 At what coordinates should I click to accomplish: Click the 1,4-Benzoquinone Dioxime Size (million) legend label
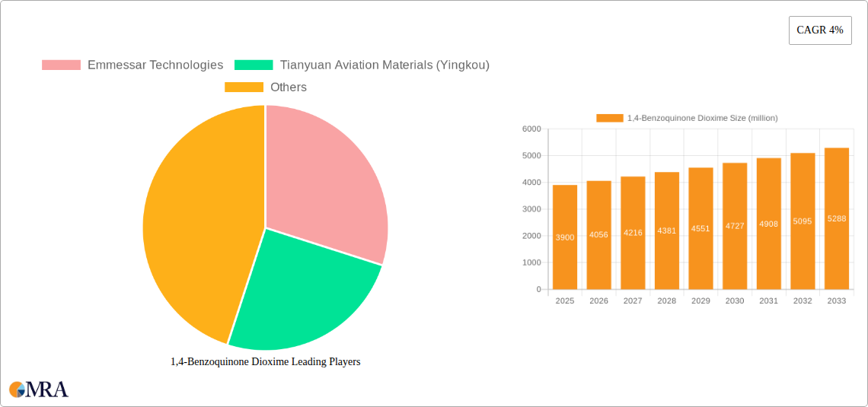pyautogui.click(x=703, y=118)
